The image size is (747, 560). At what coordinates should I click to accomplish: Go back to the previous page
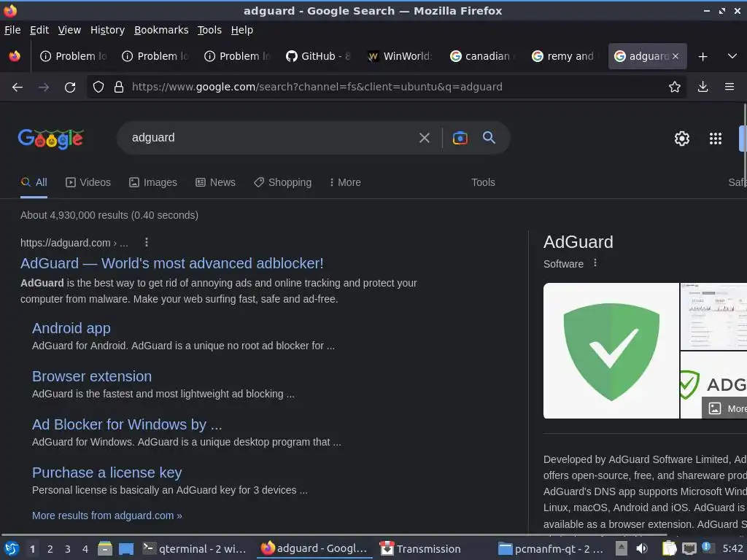pos(18,87)
